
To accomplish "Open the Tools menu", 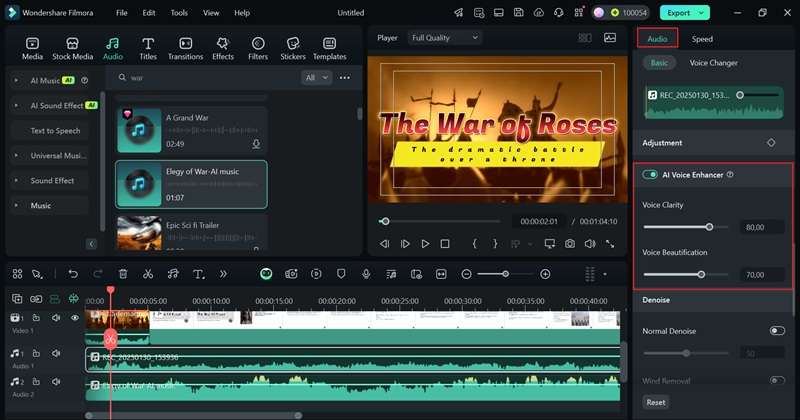I will click(x=179, y=13).
